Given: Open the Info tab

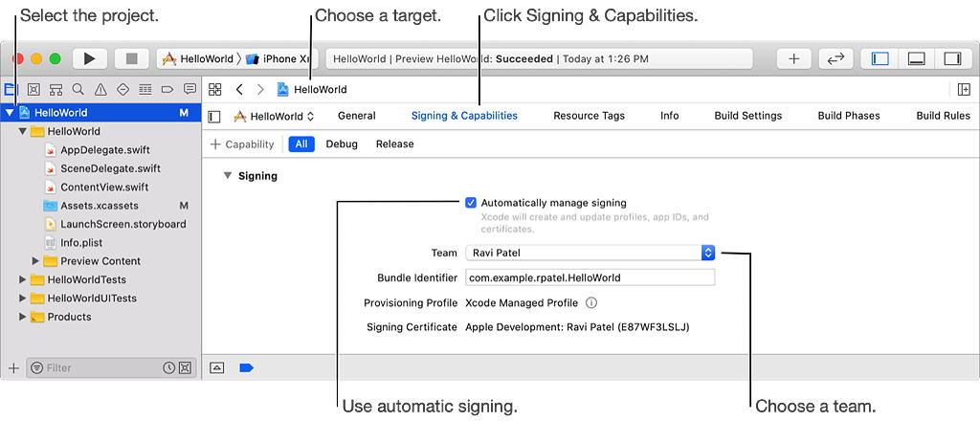Looking at the screenshot, I should click(669, 116).
